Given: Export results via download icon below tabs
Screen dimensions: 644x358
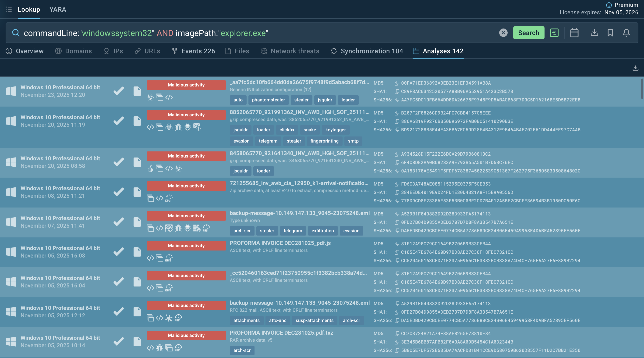Looking at the screenshot, I should (635, 68).
